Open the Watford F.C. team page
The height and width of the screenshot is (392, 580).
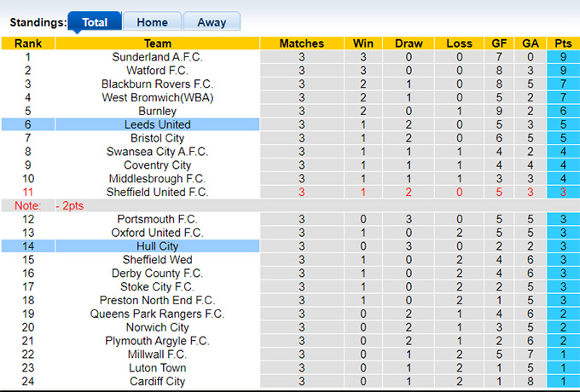pyautogui.click(x=158, y=71)
